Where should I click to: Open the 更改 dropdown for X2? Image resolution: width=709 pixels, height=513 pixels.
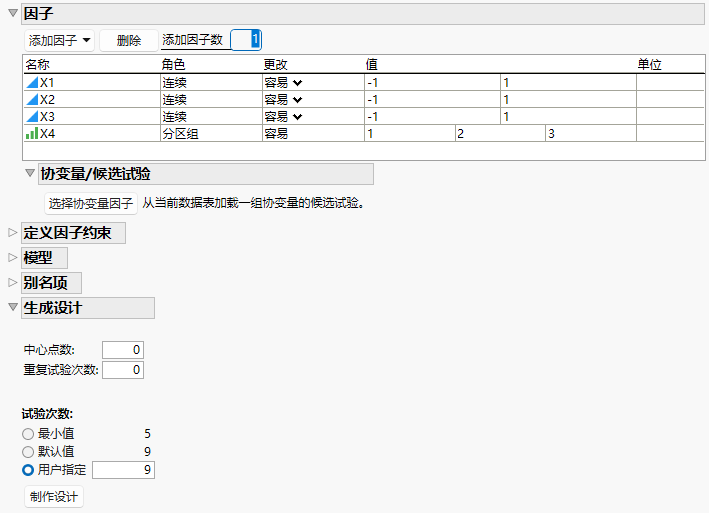[297, 99]
